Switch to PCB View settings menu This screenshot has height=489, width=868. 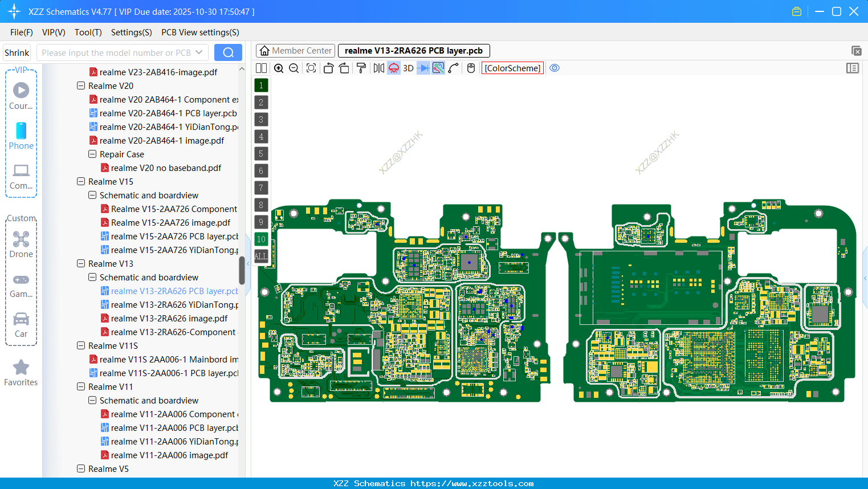coord(200,32)
